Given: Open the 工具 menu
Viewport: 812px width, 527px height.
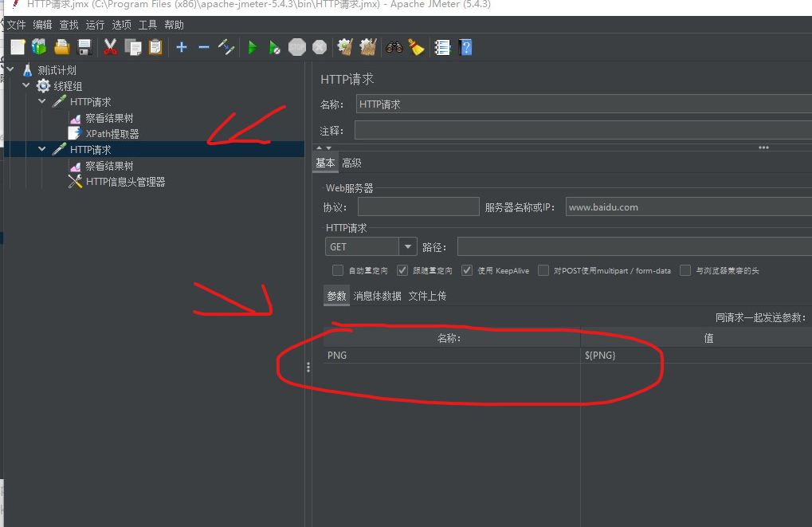Looking at the screenshot, I should pyautogui.click(x=147, y=25).
